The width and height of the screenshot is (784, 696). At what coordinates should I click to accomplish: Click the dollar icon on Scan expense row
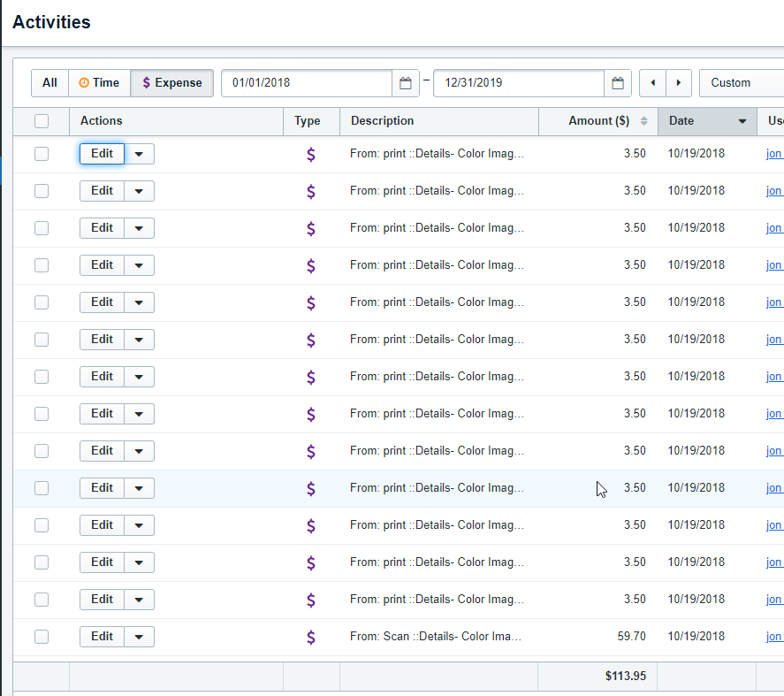tap(310, 637)
